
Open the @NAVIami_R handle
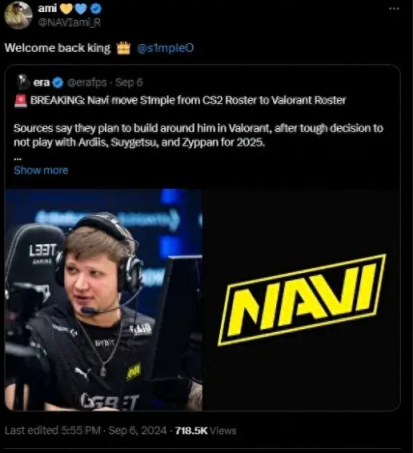click(69, 22)
